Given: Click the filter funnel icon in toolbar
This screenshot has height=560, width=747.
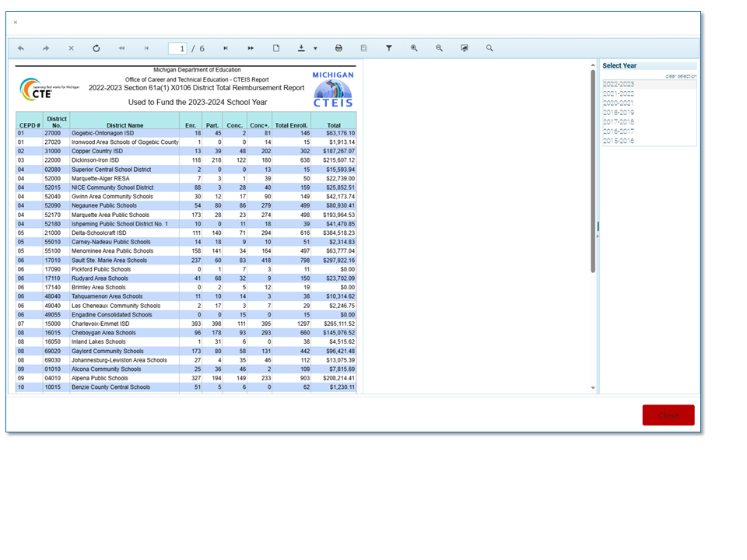Looking at the screenshot, I should click(389, 48).
